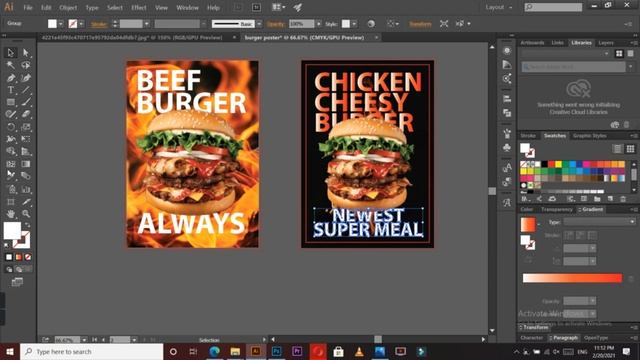Click the Bridge (Br) icon
This screenshot has width=640, height=360.
(256, 7)
